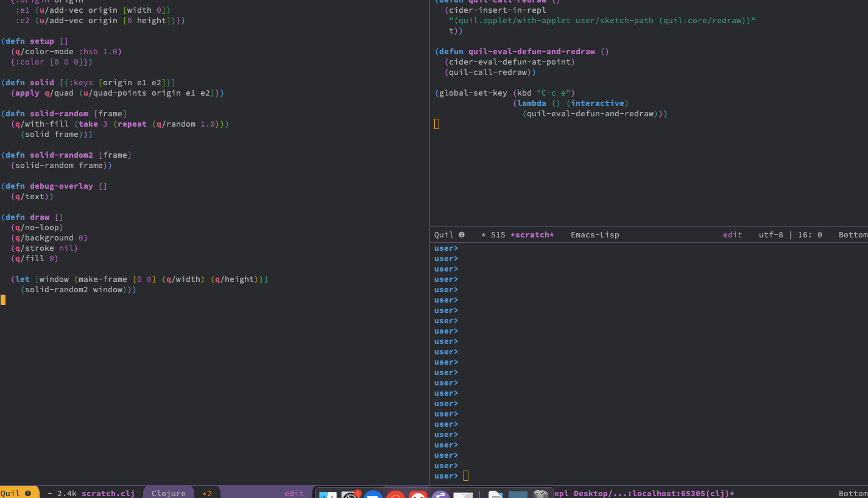Image resolution: width=868 pixels, height=498 pixels.
Task: Click the '(apply q/quad' line
Action: 117,93
